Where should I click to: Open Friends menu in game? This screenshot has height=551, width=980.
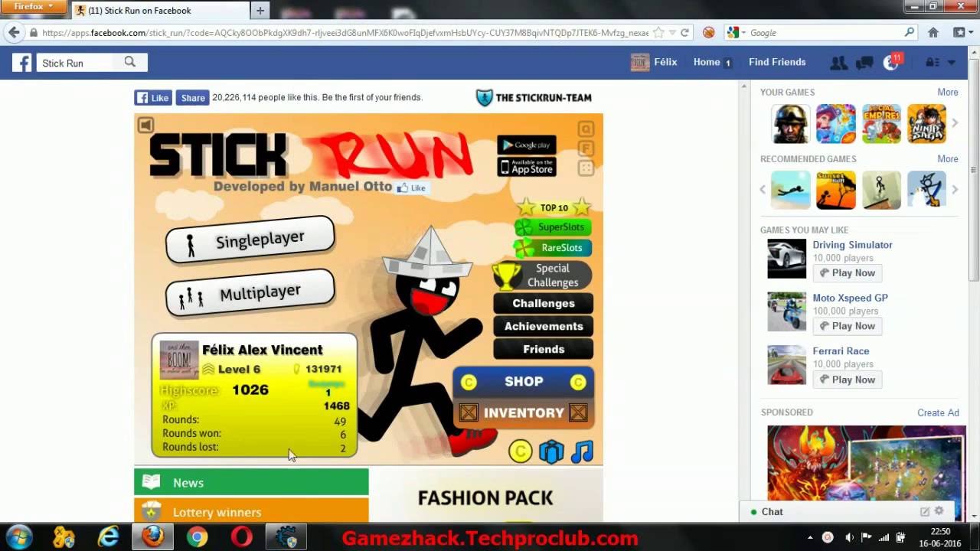(x=543, y=349)
